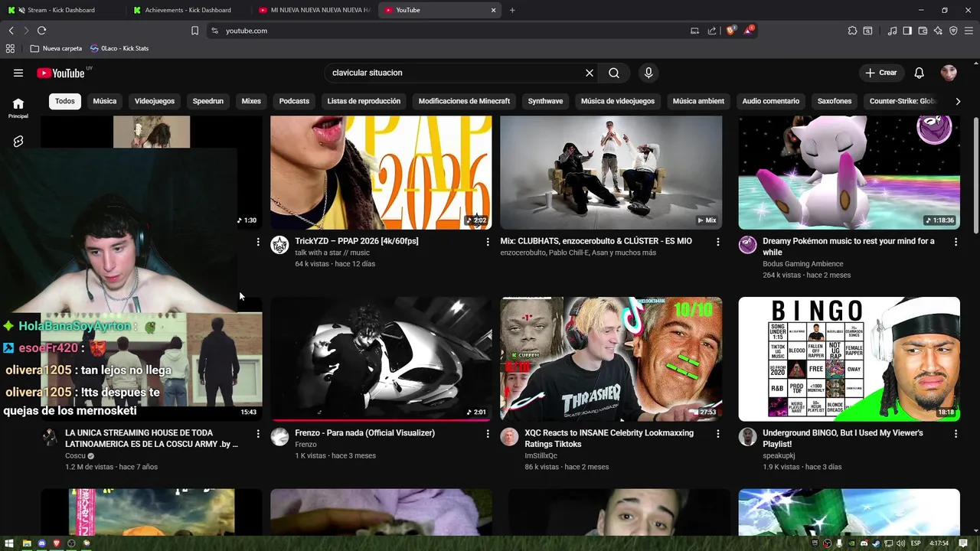Open Brave Wallet icon
Viewport: 980px width, 551px height.
[923, 31]
